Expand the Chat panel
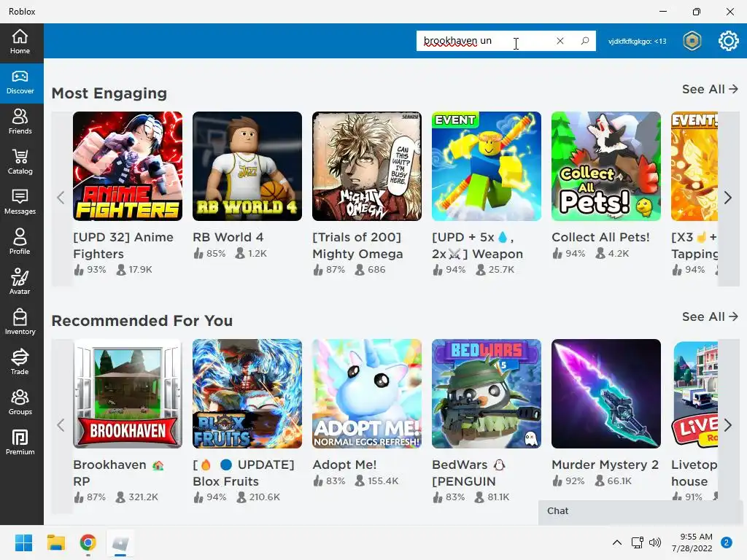Screen dimensions: 747x560 click(x=642, y=513)
